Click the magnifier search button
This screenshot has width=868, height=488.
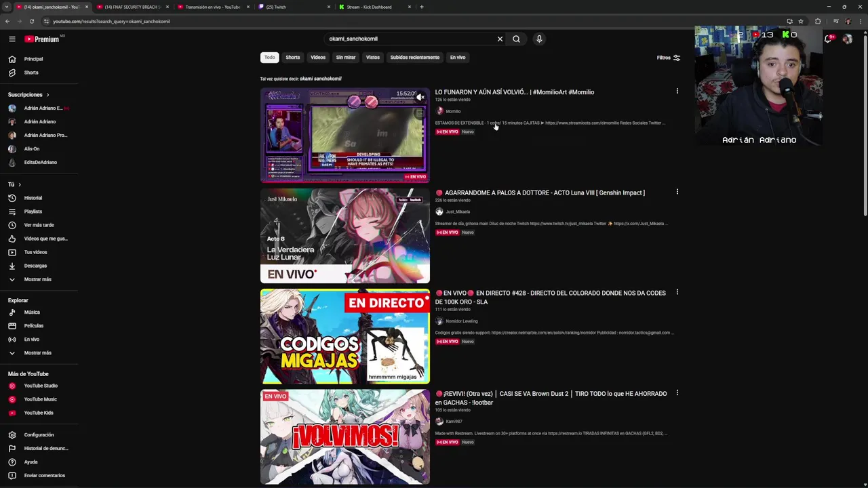[516, 39]
